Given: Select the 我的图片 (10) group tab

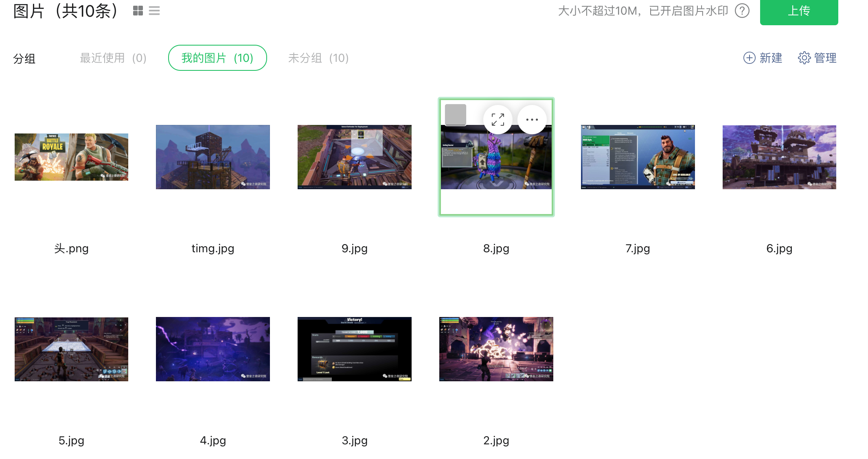Looking at the screenshot, I should tap(217, 58).
